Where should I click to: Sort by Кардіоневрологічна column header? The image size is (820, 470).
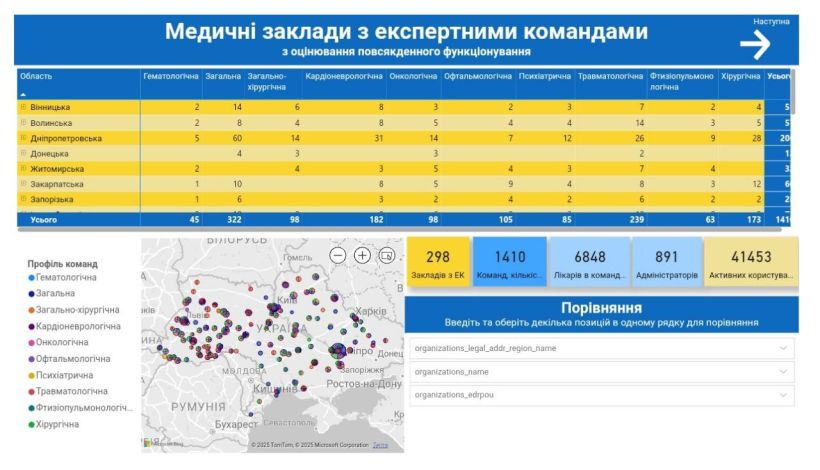[x=344, y=76]
